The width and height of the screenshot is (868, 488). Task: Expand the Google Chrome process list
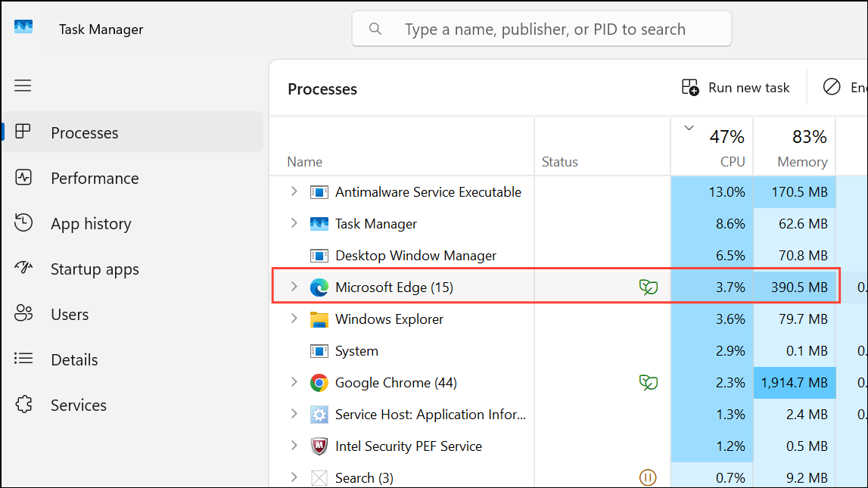294,382
